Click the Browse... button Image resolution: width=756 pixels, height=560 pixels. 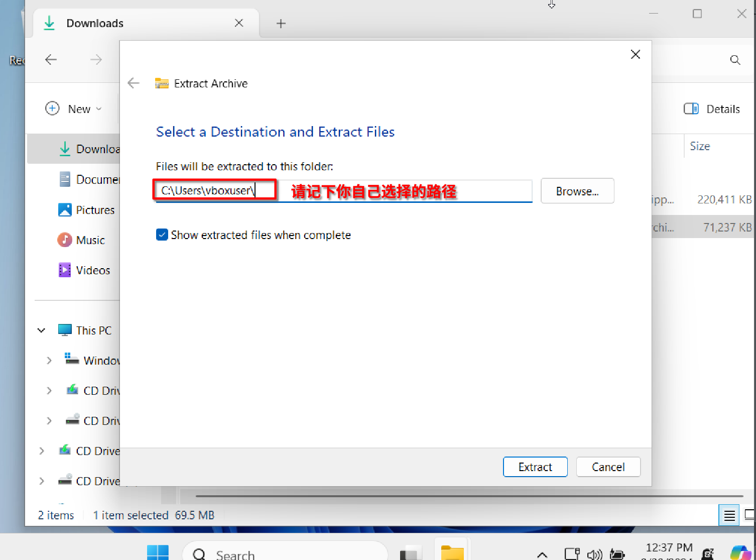pos(577,191)
